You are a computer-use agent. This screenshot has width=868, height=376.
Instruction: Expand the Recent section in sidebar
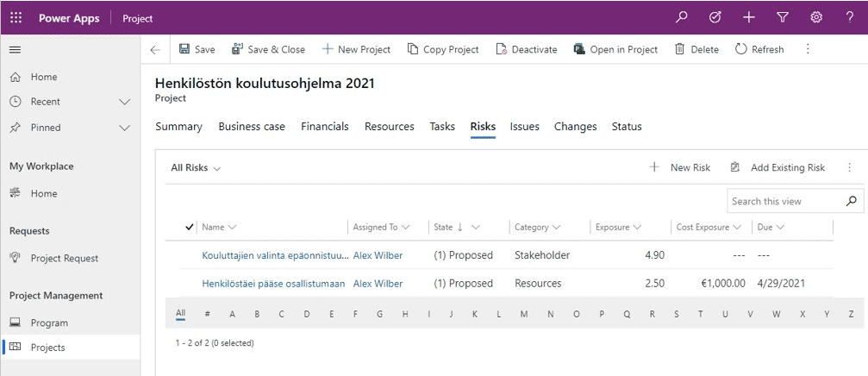pos(124,102)
